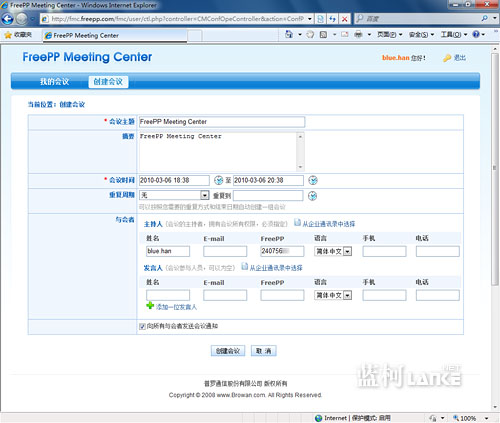Click the host E-mail input field
Viewport: 500px width, 423px height.
(x=225, y=251)
